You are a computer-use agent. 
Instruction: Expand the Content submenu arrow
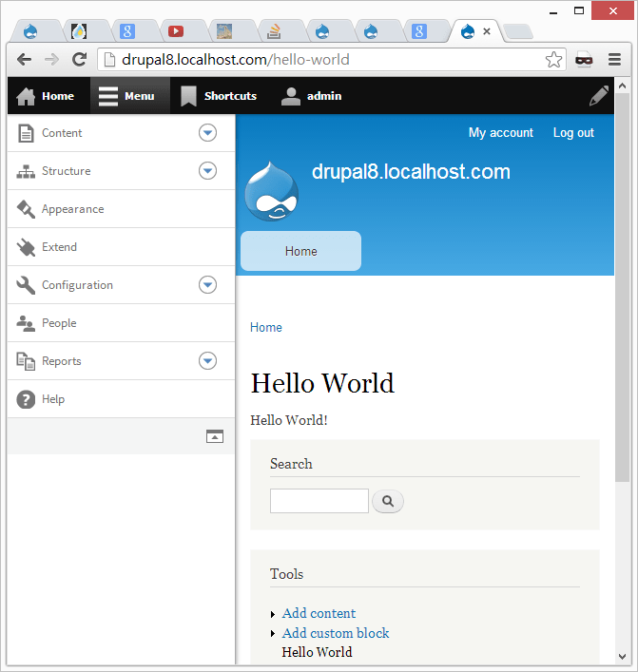pos(208,133)
